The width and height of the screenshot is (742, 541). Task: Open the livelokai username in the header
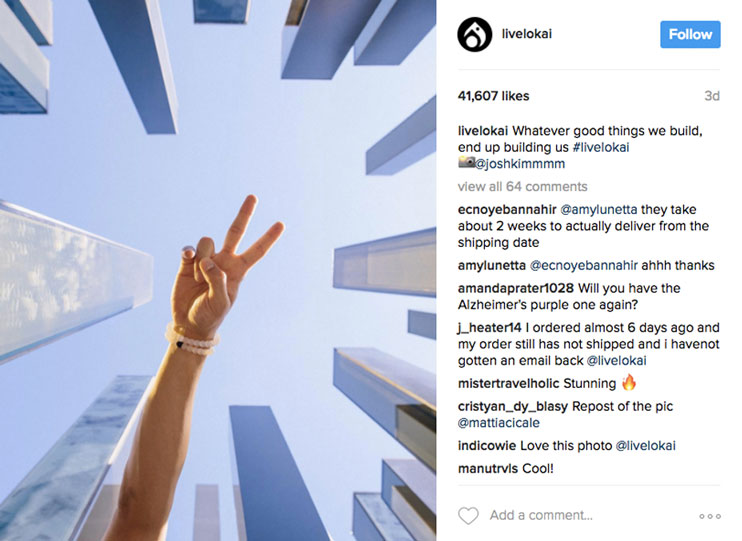[527, 34]
